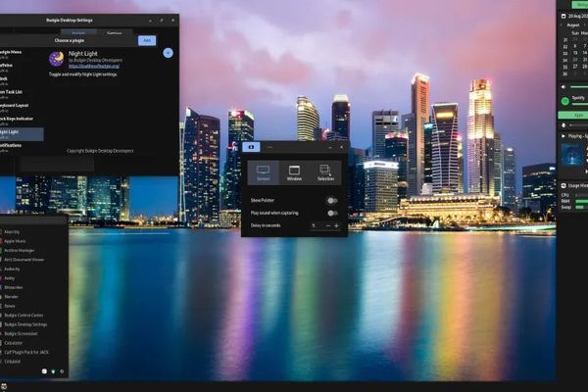This screenshot has width=588, height=392.
Task: Open Budgie Control Center from the app menu
Action: [x=33, y=316]
